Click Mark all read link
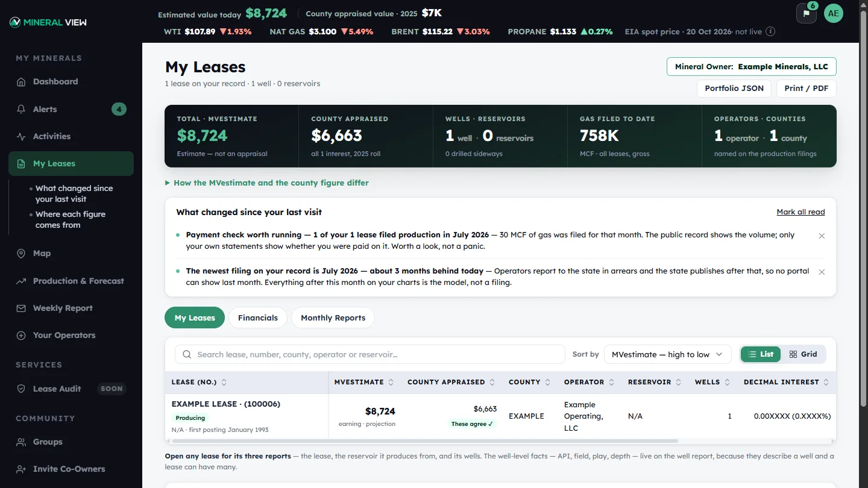 tap(800, 212)
